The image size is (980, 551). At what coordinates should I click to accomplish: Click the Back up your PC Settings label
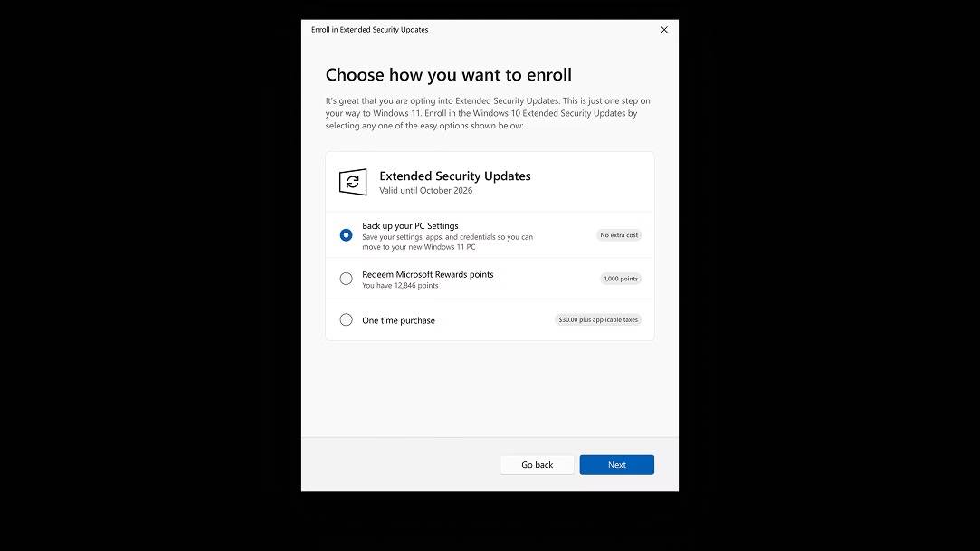point(410,226)
